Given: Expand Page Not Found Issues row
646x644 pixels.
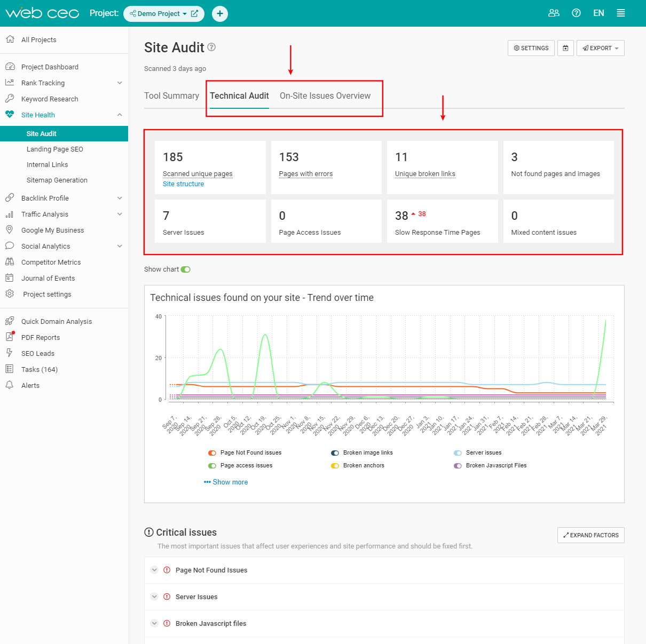Looking at the screenshot, I should click(x=154, y=570).
